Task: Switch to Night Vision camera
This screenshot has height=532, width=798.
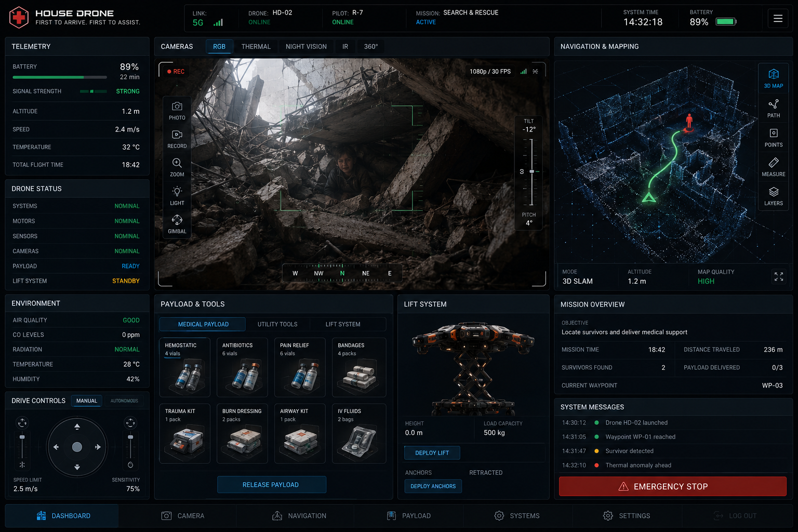Action: pos(306,47)
